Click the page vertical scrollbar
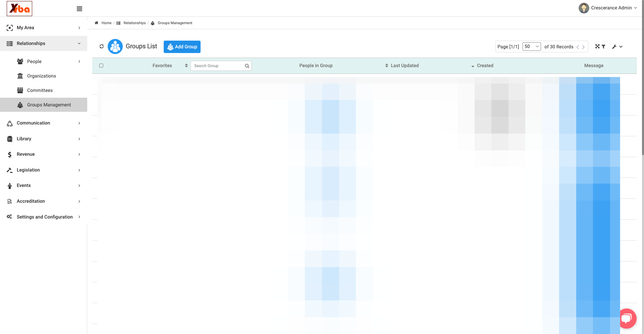The height and width of the screenshot is (334, 644). click(642, 77)
